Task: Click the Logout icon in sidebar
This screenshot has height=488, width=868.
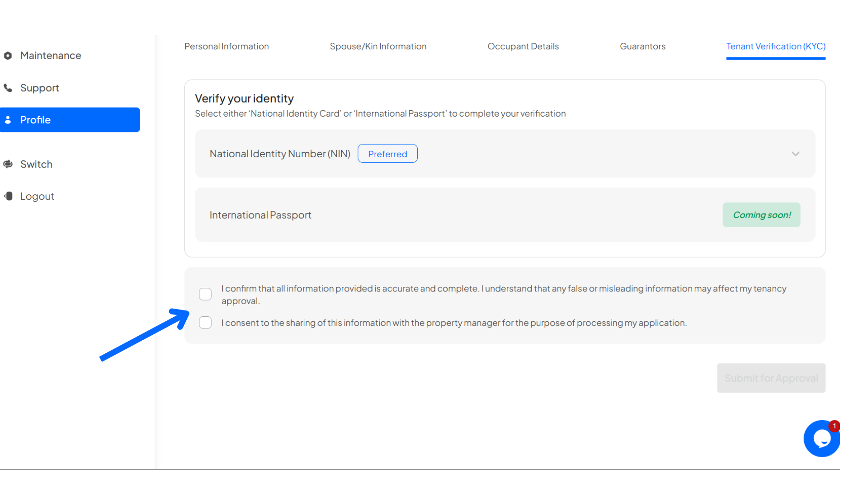Action: (8, 196)
